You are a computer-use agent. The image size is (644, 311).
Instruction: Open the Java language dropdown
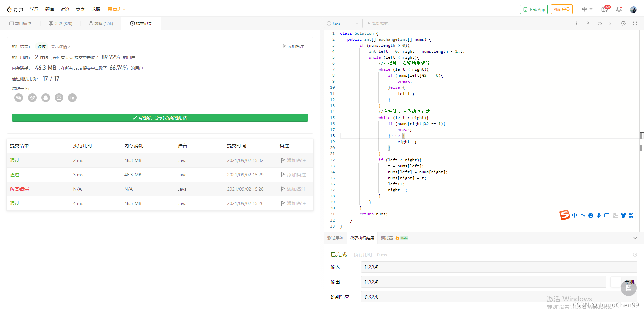click(x=343, y=23)
